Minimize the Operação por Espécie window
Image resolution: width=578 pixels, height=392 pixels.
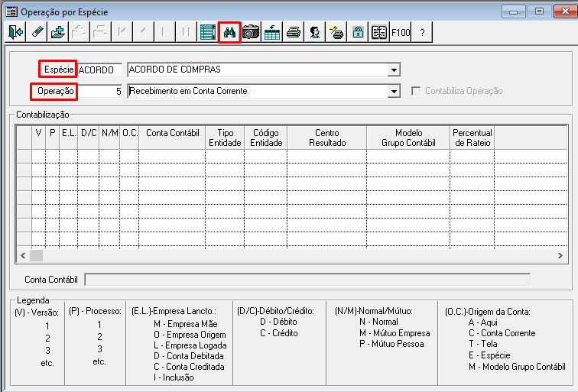click(x=513, y=11)
